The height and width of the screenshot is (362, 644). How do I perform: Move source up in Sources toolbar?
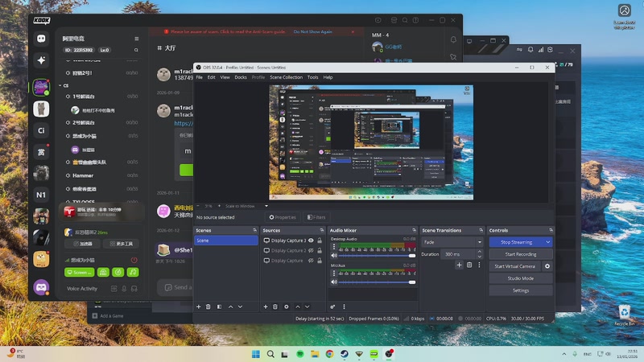(297, 306)
